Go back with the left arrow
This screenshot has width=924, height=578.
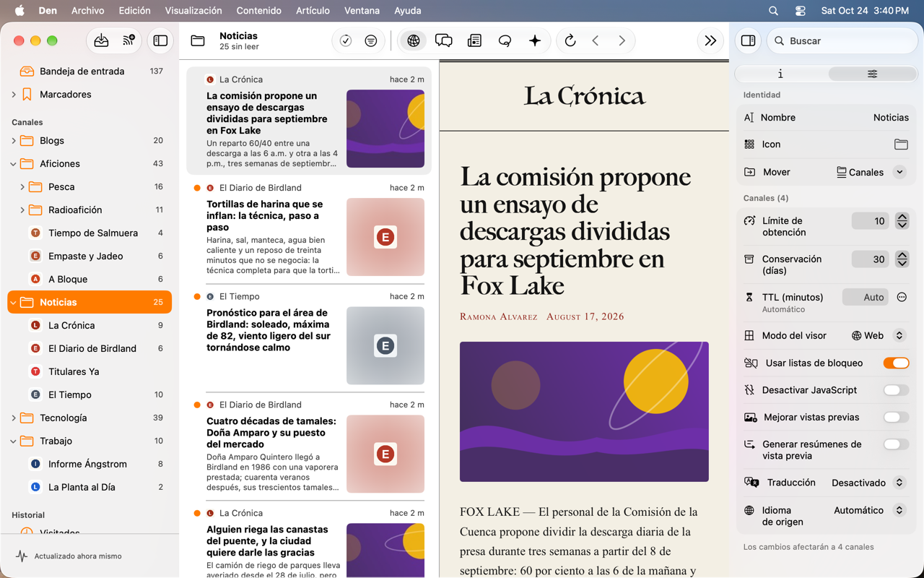pyautogui.click(x=596, y=41)
